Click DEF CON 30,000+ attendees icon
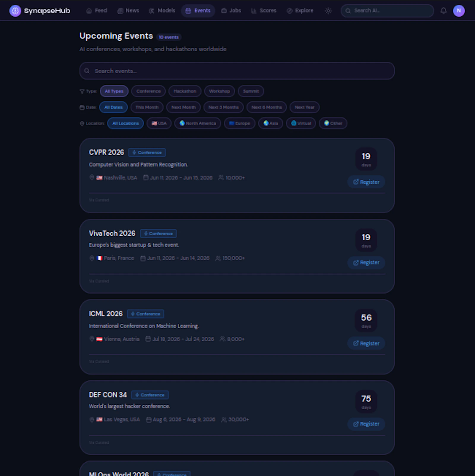475x476 pixels. pyautogui.click(x=224, y=420)
